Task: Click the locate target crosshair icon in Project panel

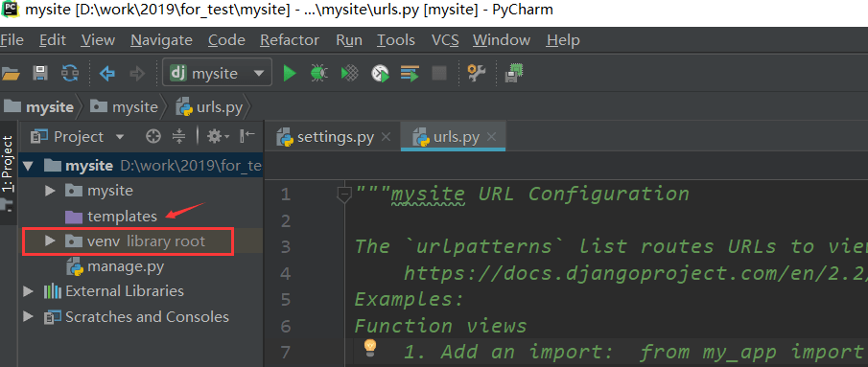Action: click(x=153, y=136)
